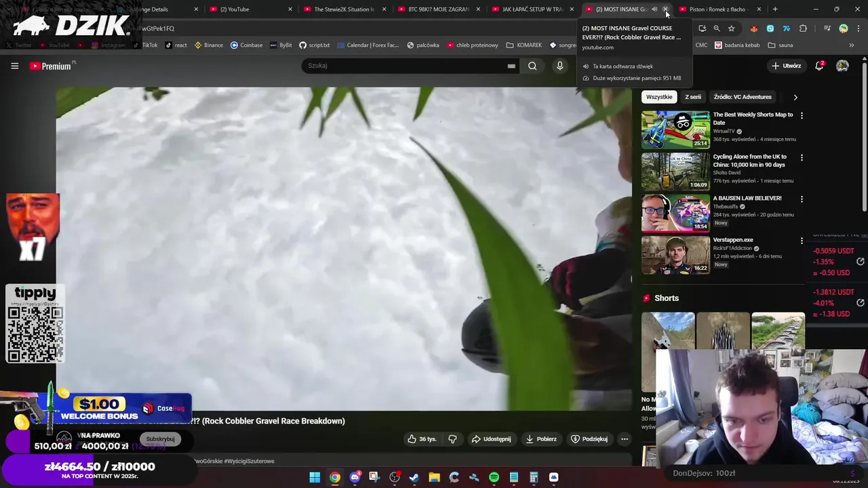Screen dimensions: 868x488
Task: Open The Best Weekly Shorts Map video thumbnail
Action: click(675, 129)
